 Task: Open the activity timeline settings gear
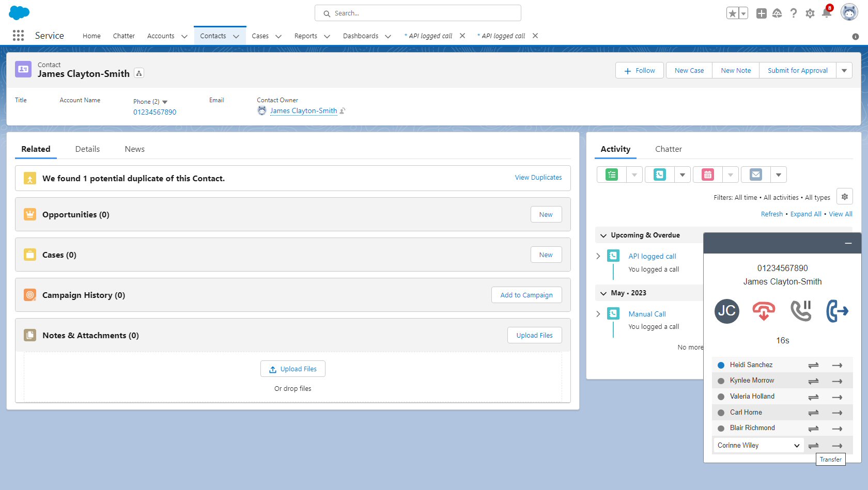coord(845,197)
